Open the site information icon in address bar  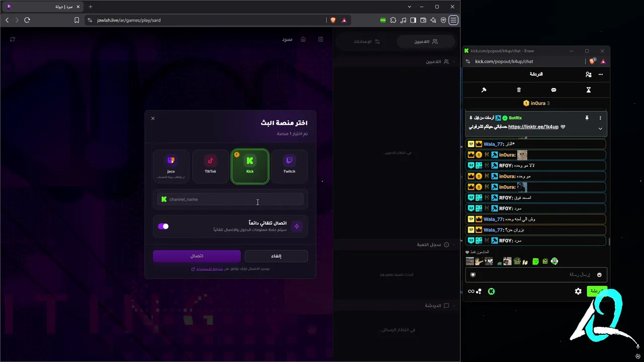pos(90,20)
